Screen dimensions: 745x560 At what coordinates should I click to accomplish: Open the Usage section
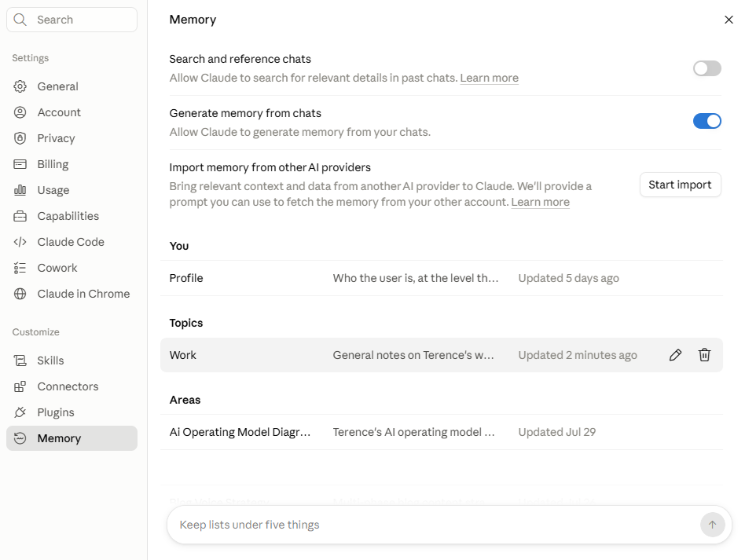[x=72, y=190]
